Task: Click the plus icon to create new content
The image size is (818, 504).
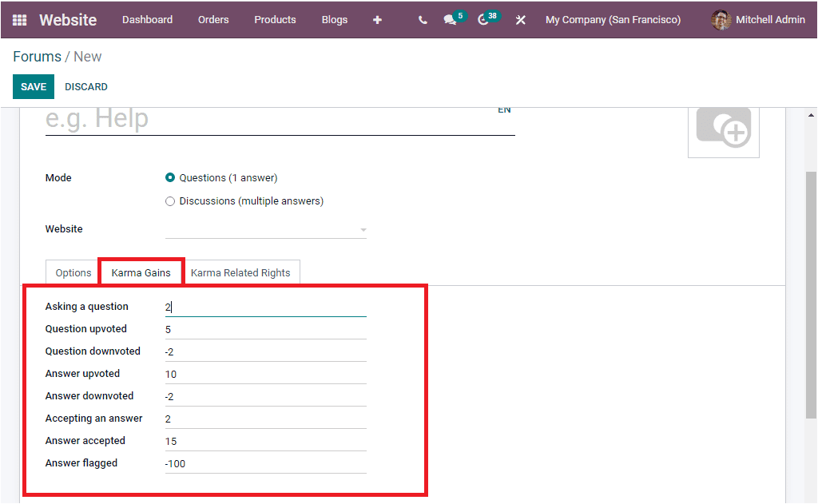Action: click(x=377, y=19)
